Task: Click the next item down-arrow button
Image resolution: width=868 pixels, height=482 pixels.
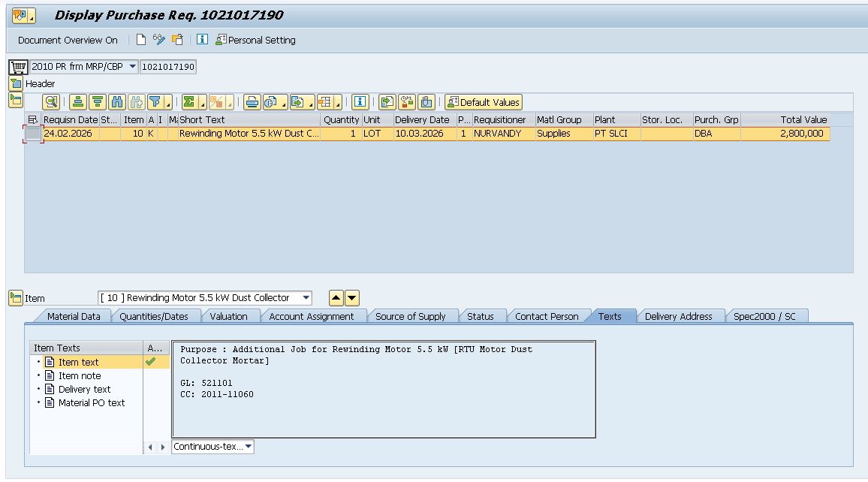Action: pos(352,298)
